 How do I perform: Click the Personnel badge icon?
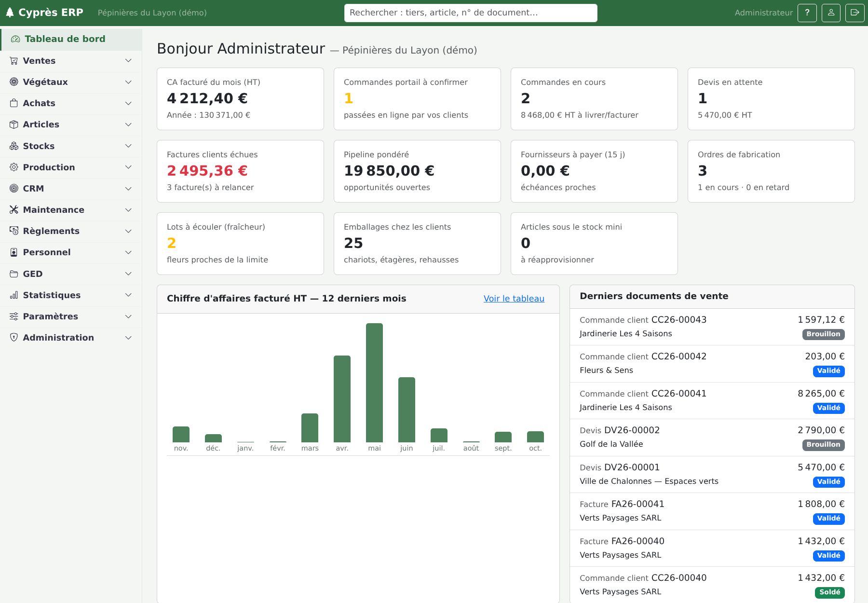pyautogui.click(x=14, y=252)
